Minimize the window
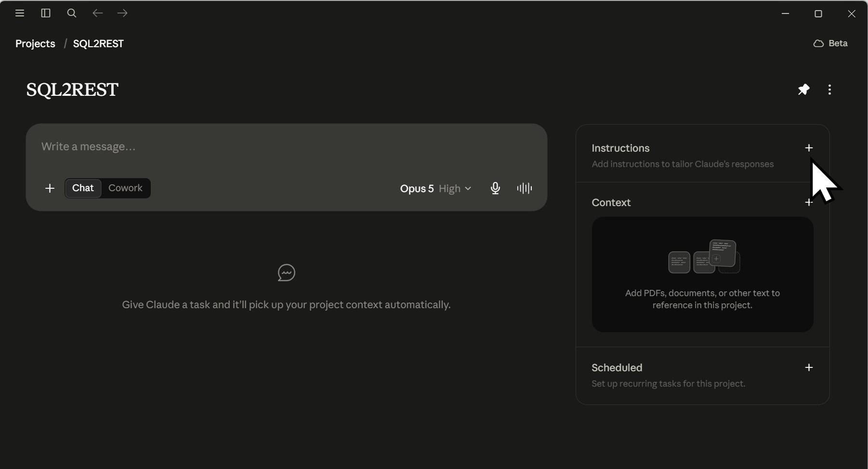 coord(785,14)
